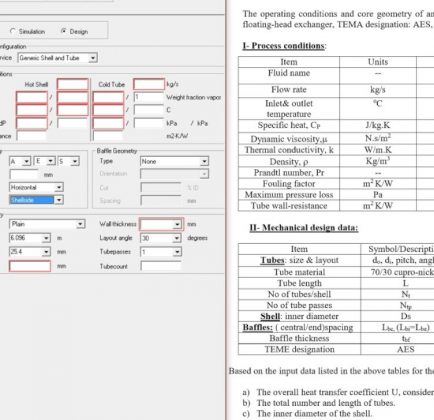
Task: Click the 'Maximum pressure loss' table cell
Action: click(x=289, y=195)
